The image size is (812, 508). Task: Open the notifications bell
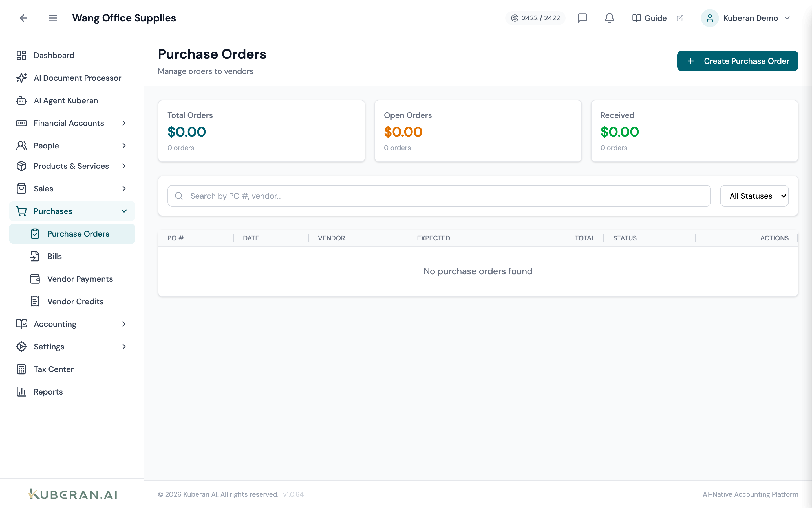(609, 18)
